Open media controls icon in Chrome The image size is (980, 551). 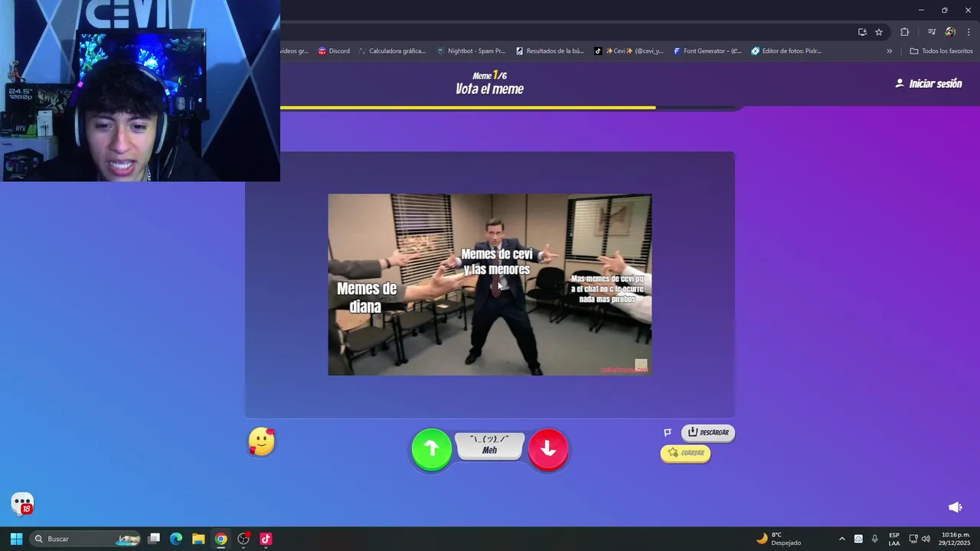(932, 32)
